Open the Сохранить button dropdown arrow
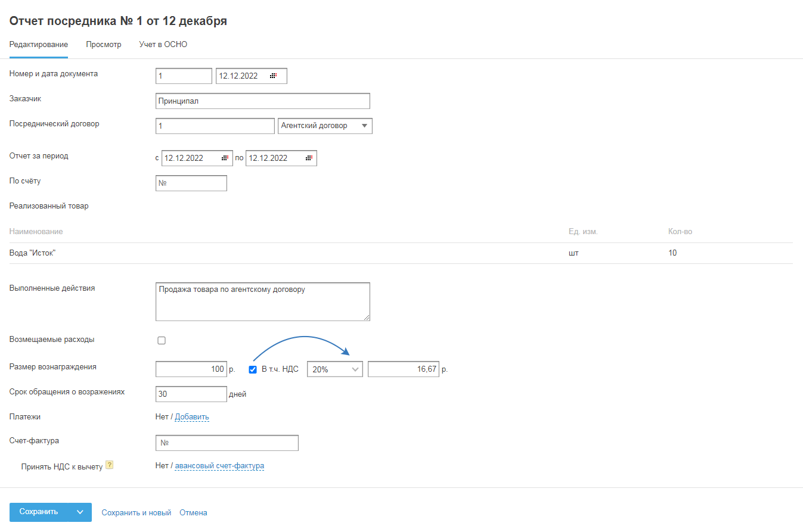 pyautogui.click(x=80, y=512)
